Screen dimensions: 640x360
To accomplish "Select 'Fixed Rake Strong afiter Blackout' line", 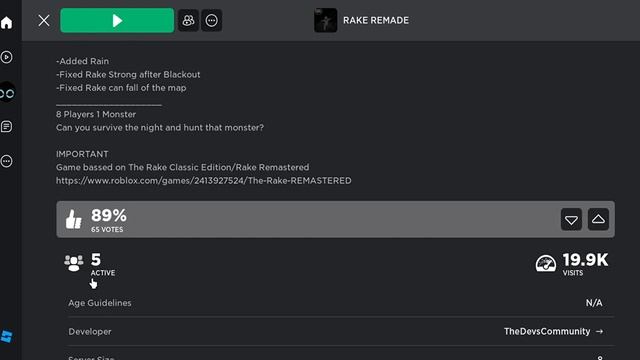I will pyautogui.click(x=128, y=75).
